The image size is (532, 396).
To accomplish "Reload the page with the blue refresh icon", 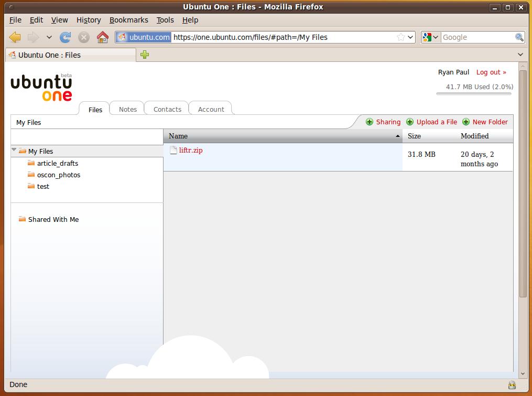I will 65,37.
